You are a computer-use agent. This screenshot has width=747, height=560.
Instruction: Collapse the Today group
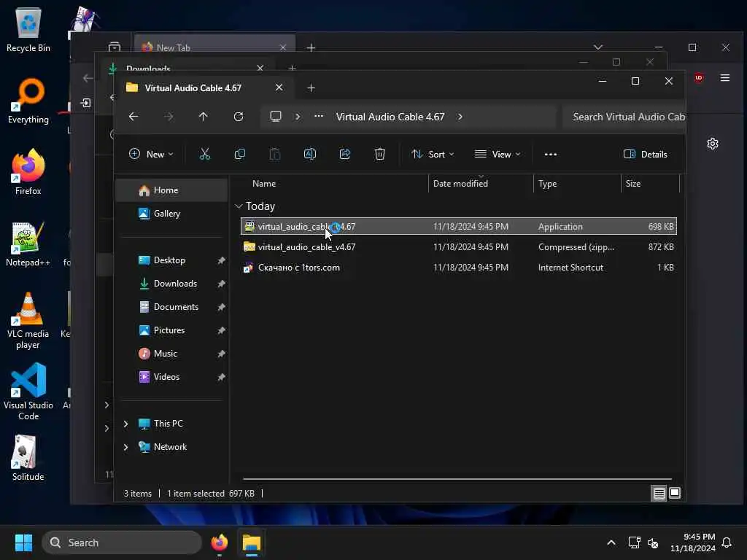click(x=239, y=206)
